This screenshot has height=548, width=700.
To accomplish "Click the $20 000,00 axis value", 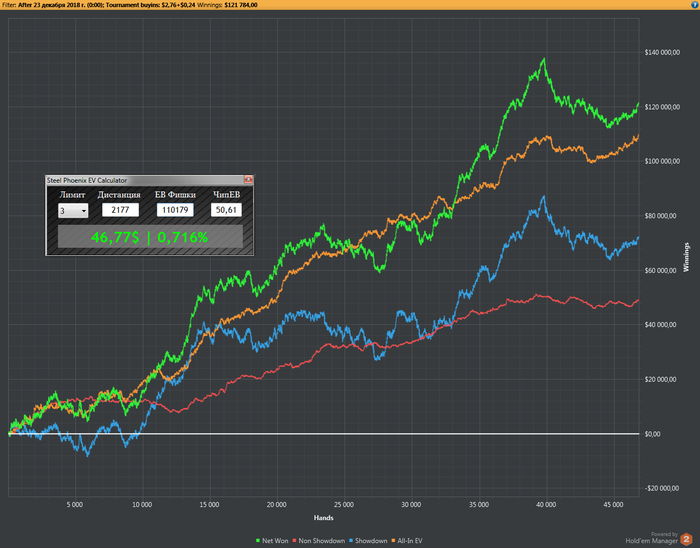I will point(661,379).
